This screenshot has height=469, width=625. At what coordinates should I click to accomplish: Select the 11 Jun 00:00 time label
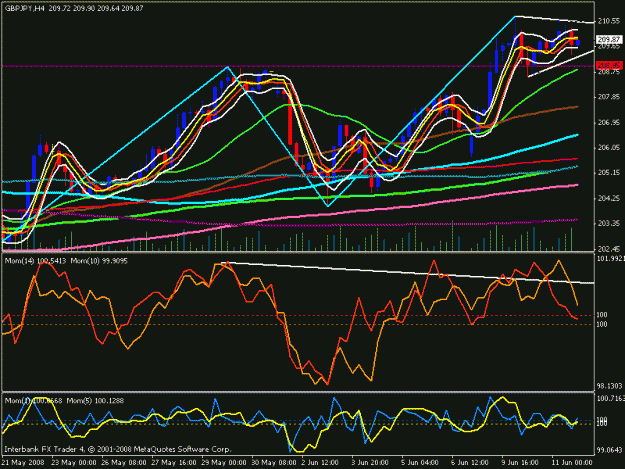click(572, 463)
